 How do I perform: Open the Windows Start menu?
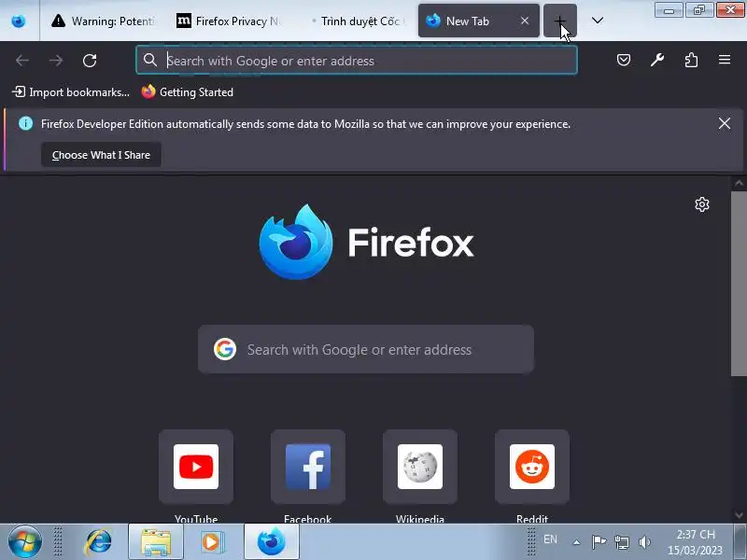(x=25, y=542)
